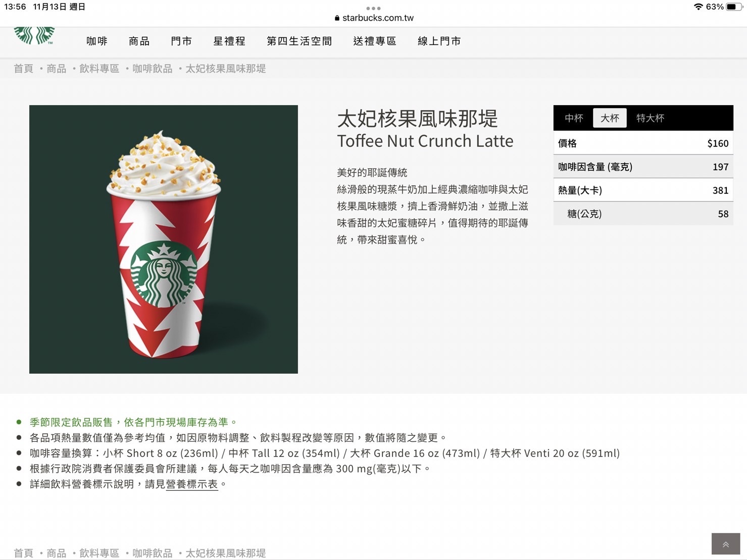Open the 星禮程 navigation menu
This screenshot has height=560, width=747.
(x=229, y=41)
